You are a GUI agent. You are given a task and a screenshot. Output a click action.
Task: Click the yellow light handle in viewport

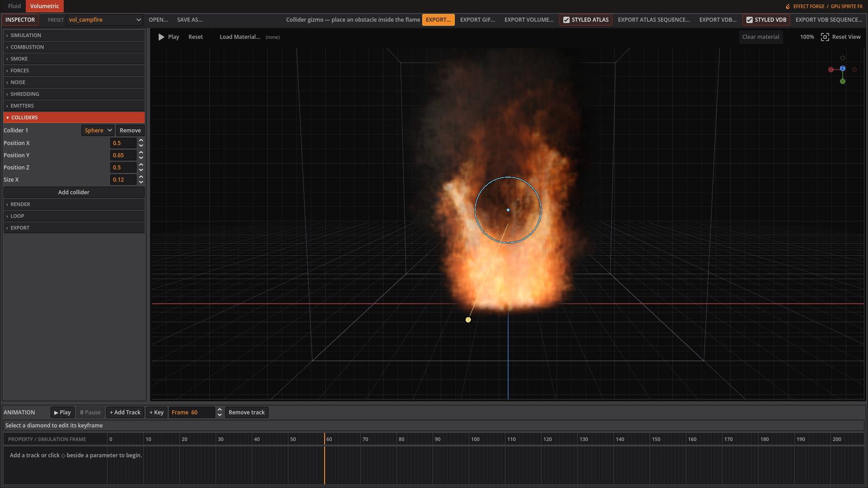click(468, 320)
